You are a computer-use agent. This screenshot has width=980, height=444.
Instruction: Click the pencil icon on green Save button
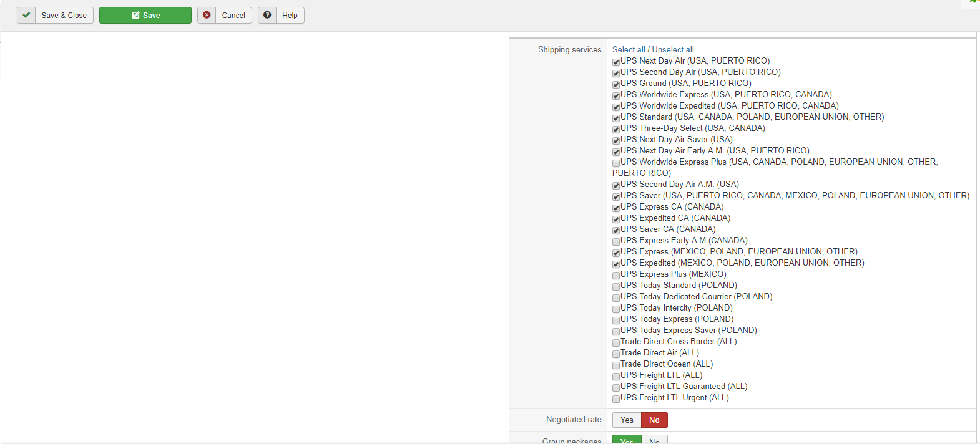tap(135, 15)
